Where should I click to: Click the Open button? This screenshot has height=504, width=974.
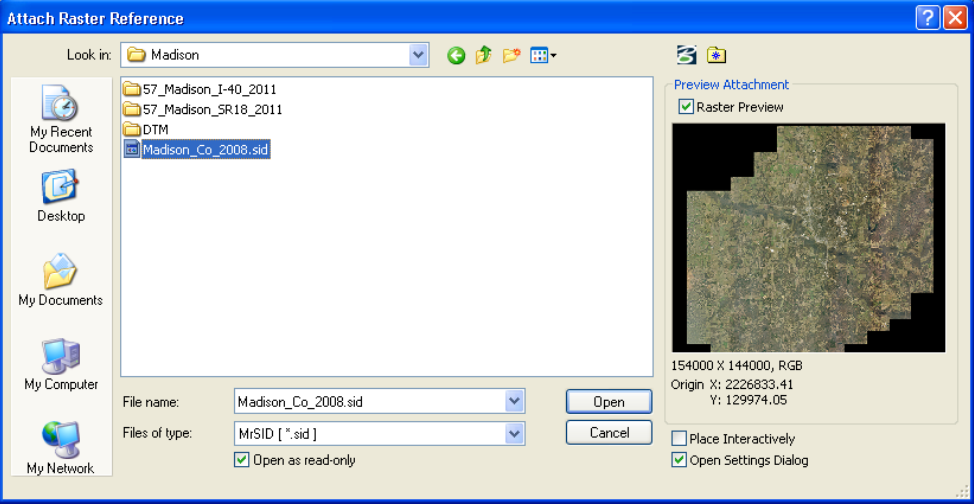coord(609,401)
